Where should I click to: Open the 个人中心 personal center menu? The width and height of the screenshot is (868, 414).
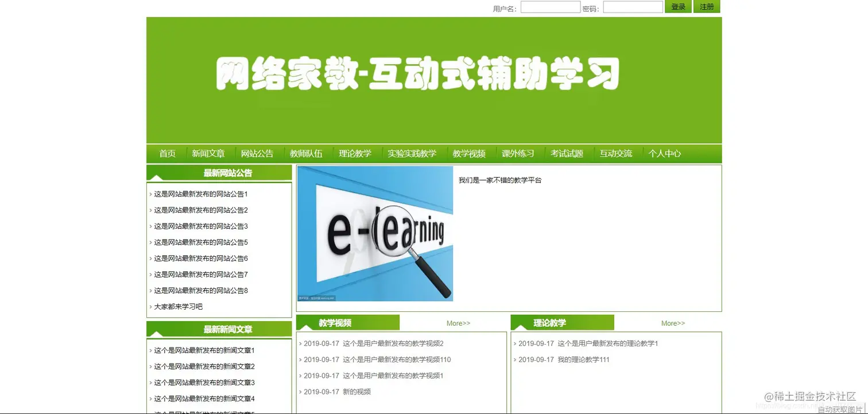pyautogui.click(x=664, y=153)
